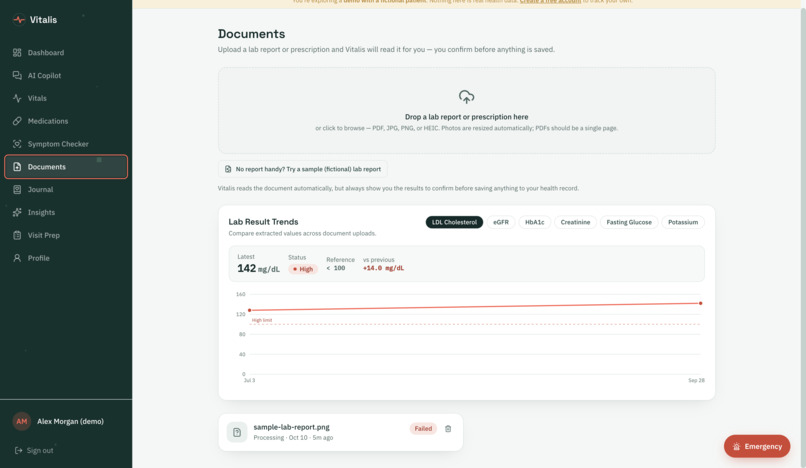Try a sample (fictional) lab report
This screenshot has width=806, height=468.
pyautogui.click(x=303, y=169)
